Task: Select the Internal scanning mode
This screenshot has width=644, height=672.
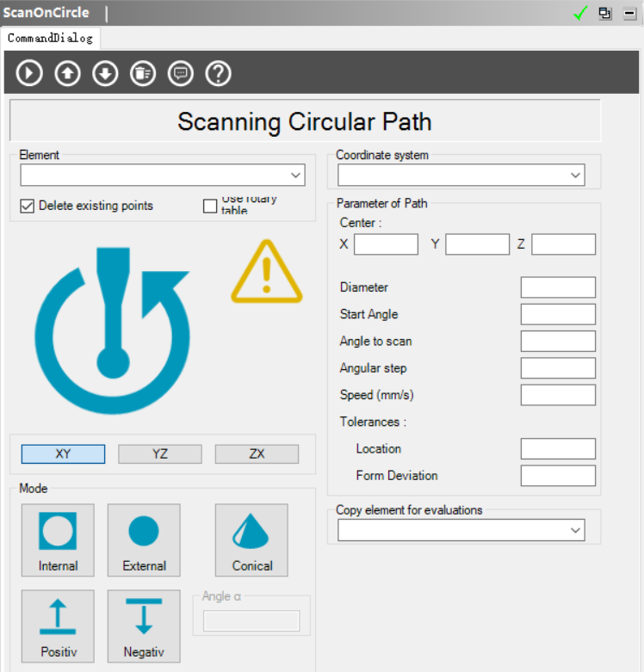Action: (58, 540)
